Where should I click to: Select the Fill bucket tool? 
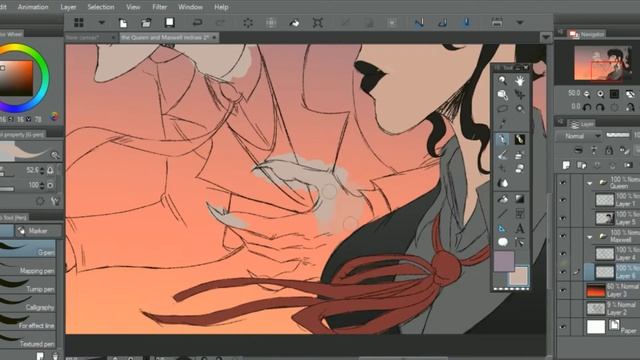point(502,199)
